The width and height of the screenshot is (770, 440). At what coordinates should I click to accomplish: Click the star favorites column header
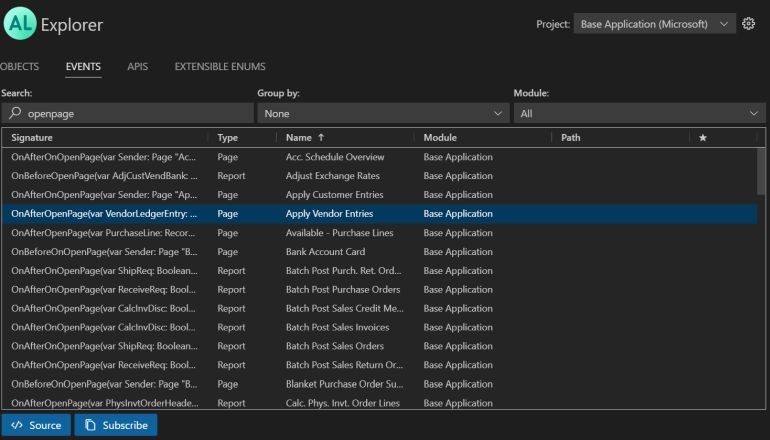703,138
